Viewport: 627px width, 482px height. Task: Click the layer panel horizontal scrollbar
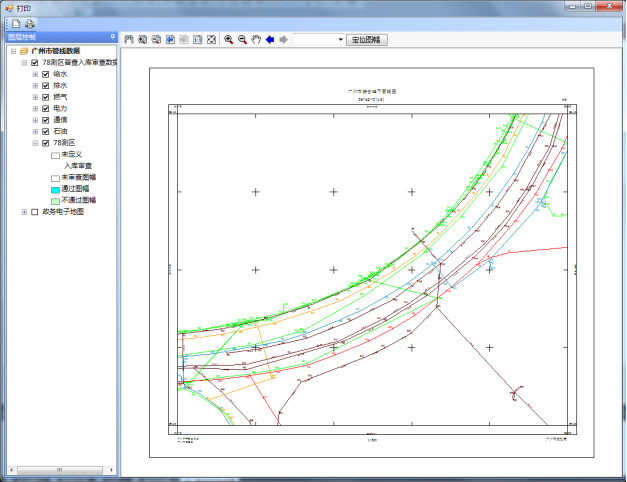coord(58,469)
